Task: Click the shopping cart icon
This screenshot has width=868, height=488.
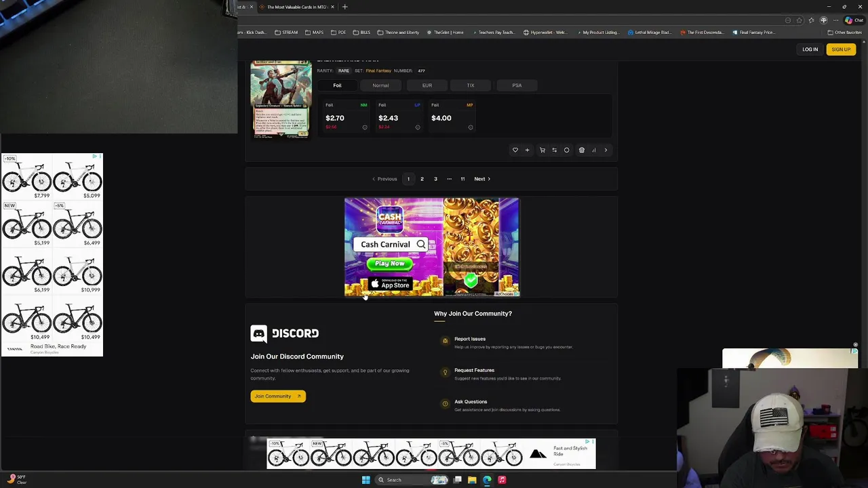Action: (542, 150)
